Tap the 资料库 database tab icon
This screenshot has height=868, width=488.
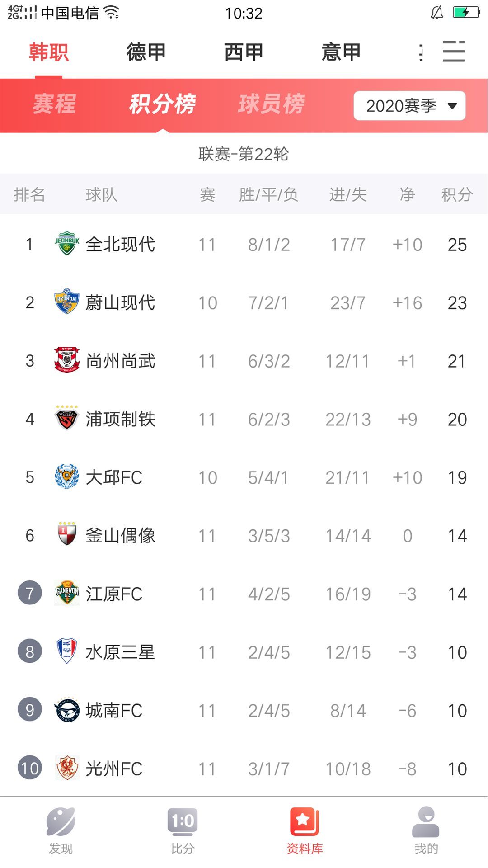click(305, 821)
